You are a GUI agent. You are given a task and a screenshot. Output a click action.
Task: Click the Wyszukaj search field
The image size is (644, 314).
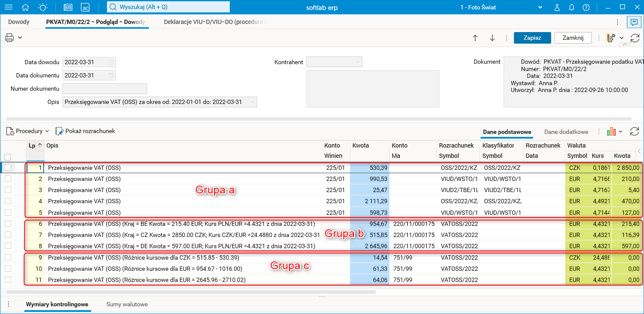(x=168, y=7)
